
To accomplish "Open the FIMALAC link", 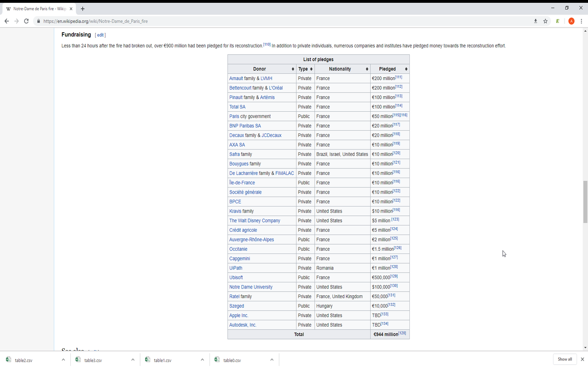I will coord(285,173).
